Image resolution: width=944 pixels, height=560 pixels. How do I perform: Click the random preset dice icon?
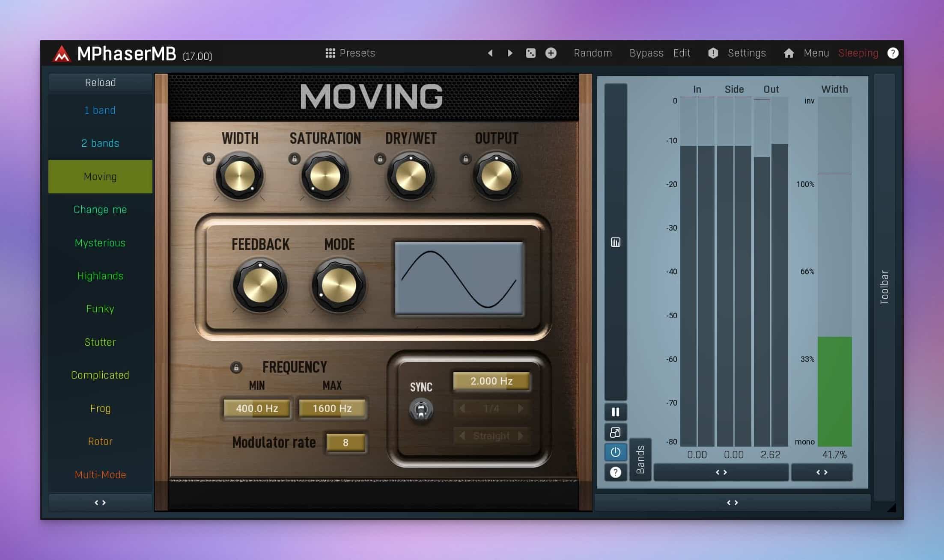(530, 53)
